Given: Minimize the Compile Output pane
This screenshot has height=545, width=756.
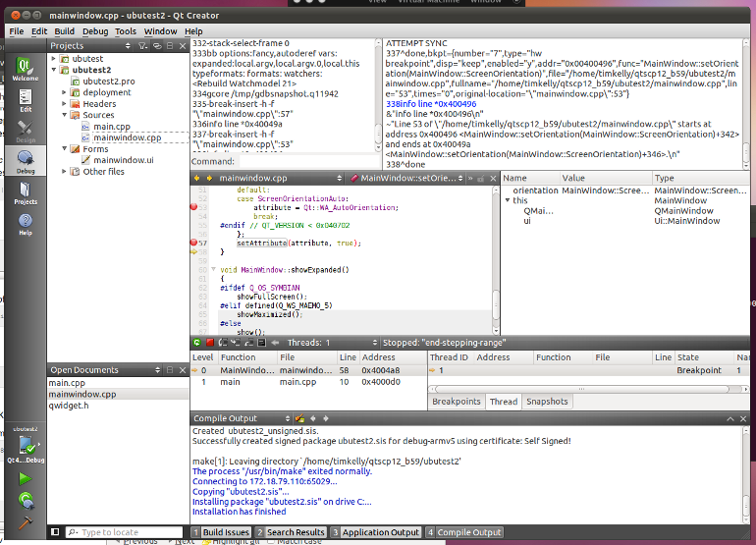Looking at the screenshot, I should pyautogui.click(x=729, y=418).
